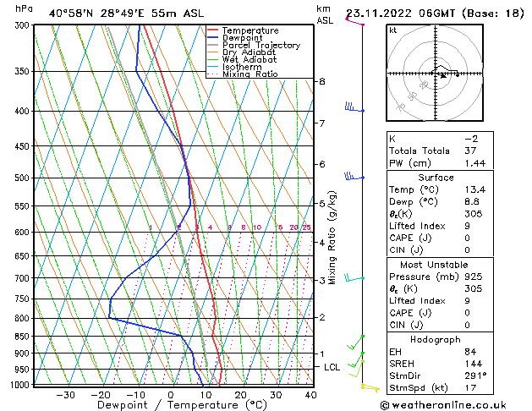Click the EH value 84
532x411 pixels.
(470, 352)
